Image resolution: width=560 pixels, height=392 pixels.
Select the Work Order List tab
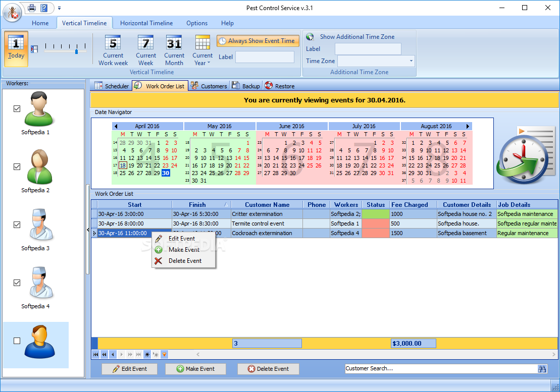click(160, 86)
